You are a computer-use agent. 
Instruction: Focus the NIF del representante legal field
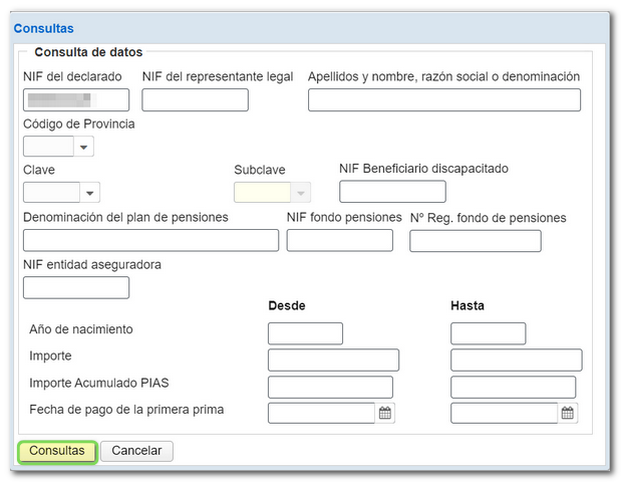click(x=195, y=100)
